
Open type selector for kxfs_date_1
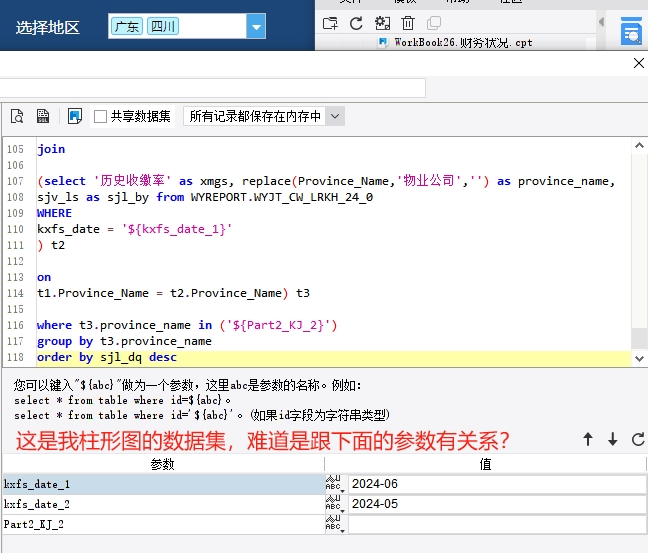pyautogui.click(x=335, y=484)
